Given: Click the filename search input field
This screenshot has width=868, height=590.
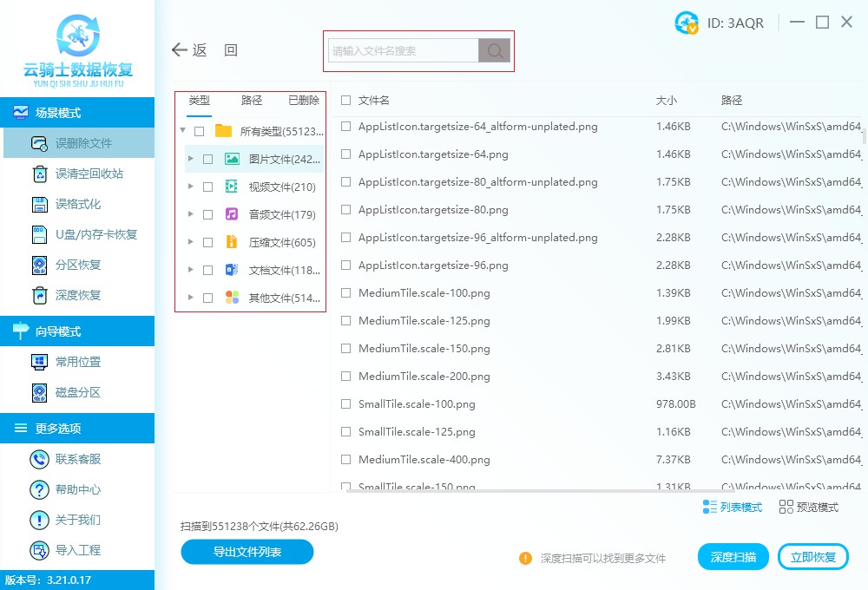Looking at the screenshot, I should tap(404, 50).
